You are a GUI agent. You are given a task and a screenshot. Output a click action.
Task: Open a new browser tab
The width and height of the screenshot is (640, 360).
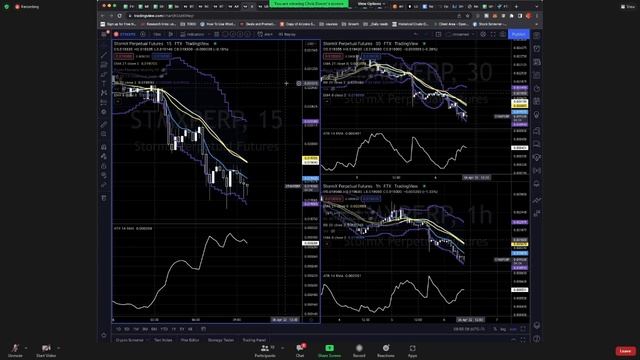(x=516, y=7)
